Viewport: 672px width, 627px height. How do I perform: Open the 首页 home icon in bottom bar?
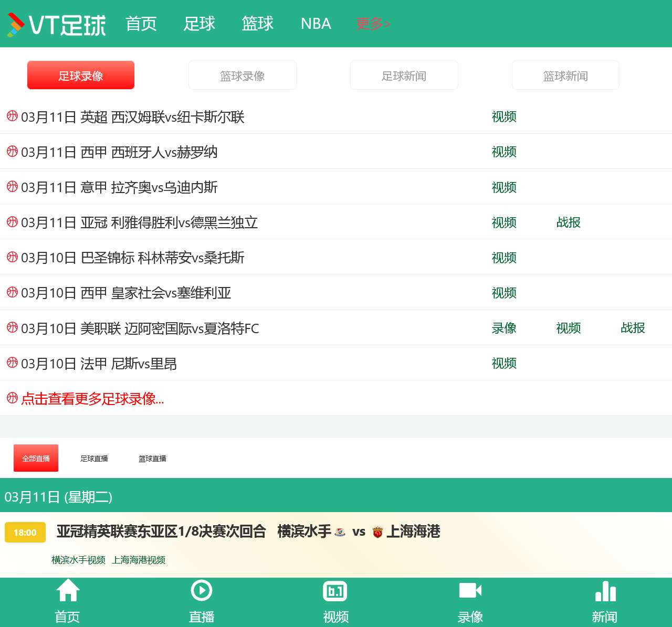[x=68, y=590]
